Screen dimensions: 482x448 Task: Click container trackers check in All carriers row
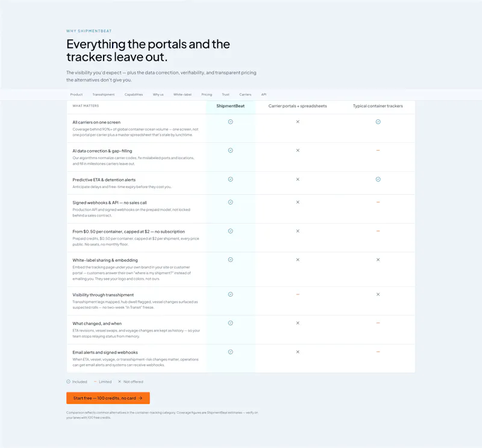tap(378, 122)
